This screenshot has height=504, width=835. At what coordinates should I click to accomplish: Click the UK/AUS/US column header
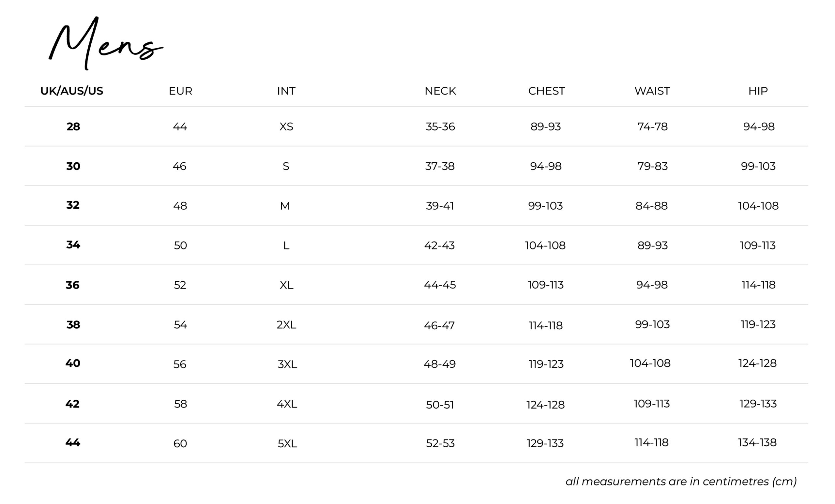pyautogui.click(x=71, y=91)
